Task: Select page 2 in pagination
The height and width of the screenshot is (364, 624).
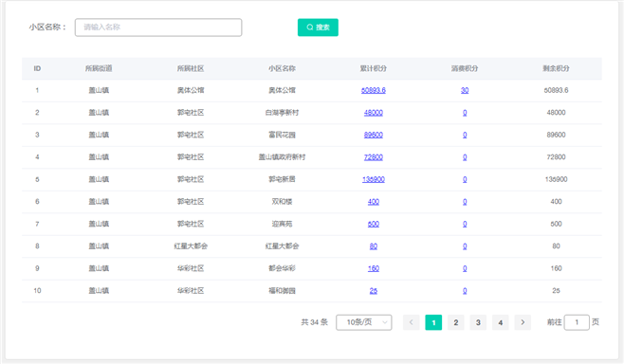Action: click(x=455, y=322)
